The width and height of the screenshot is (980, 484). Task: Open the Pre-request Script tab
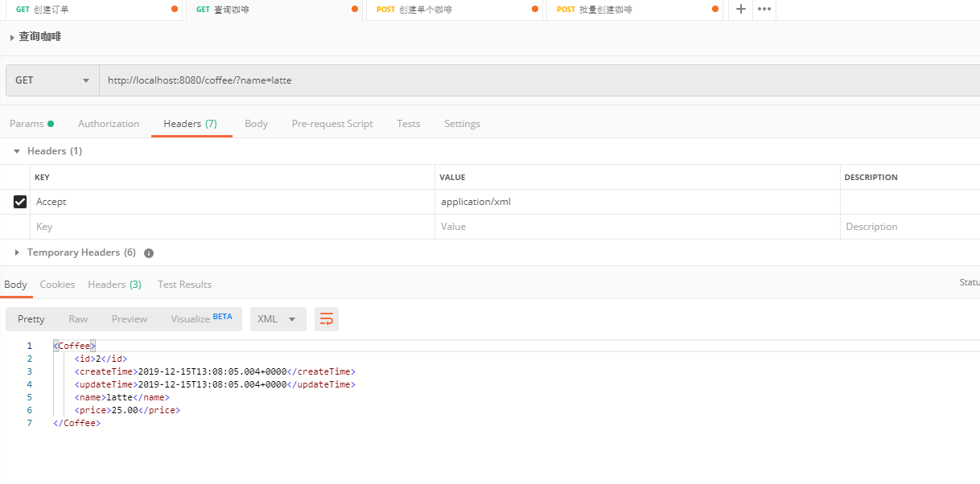[332, 124]
